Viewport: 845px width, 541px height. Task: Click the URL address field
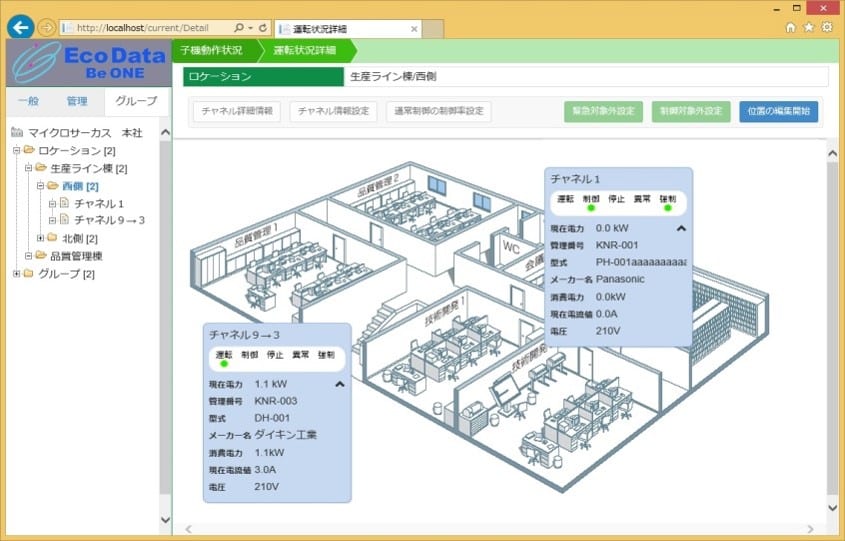(x=146, y=27)
